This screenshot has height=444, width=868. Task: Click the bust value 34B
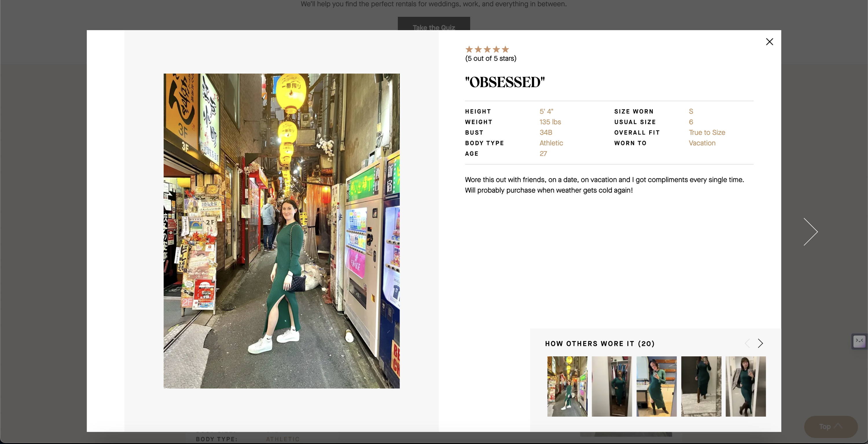click(545, 132)
